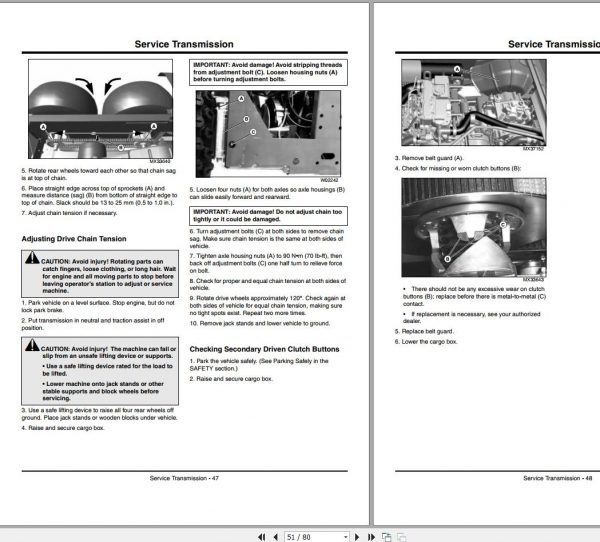The height and width of the screenshot is (542, 600).
Task: Go to the first page
Action: point(262,537)
